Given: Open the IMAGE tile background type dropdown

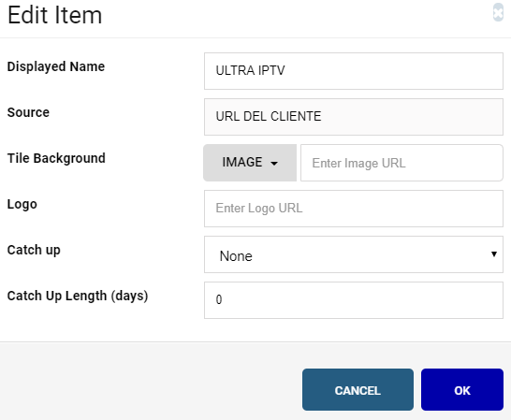Looking at the screenshot, I should (250, 163).
